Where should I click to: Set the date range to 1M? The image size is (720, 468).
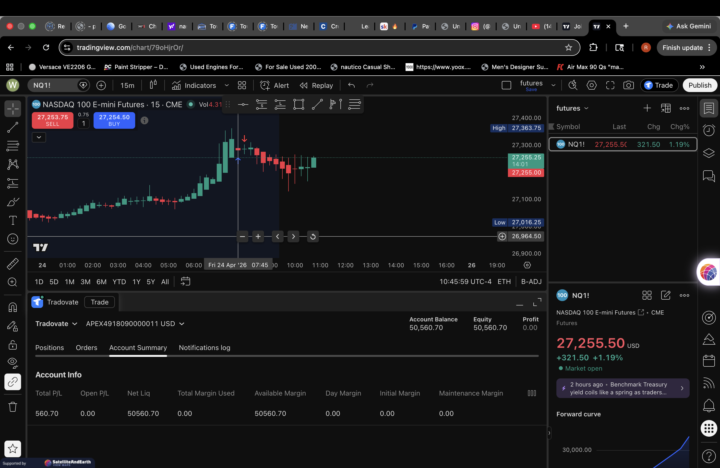pos(69,282)
